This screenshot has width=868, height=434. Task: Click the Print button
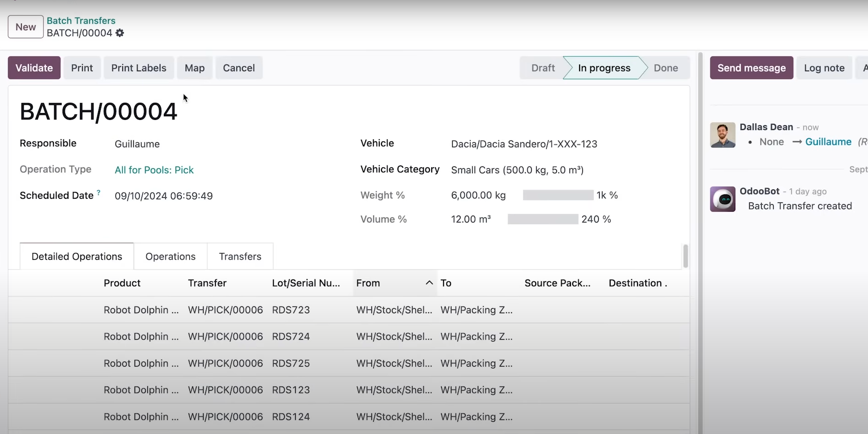coord(82,68)
